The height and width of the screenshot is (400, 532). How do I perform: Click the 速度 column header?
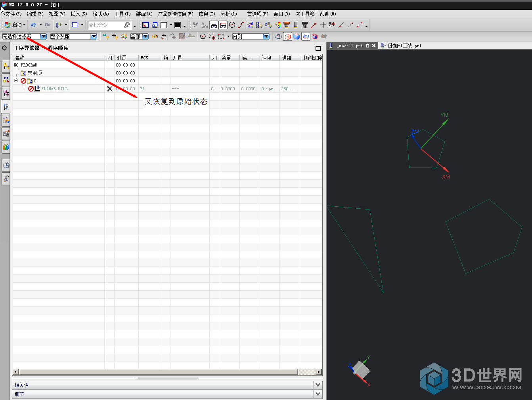click(270, 58)
